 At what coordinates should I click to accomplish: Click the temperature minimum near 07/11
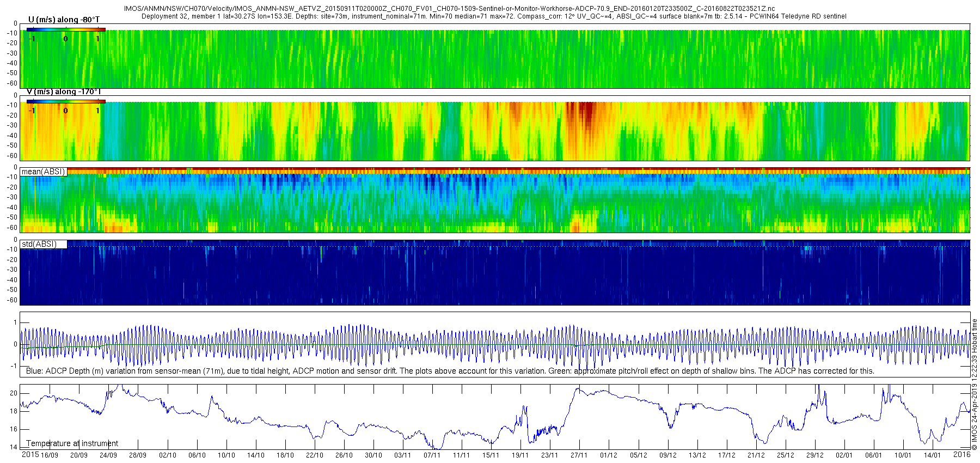[x=434, y=447]
